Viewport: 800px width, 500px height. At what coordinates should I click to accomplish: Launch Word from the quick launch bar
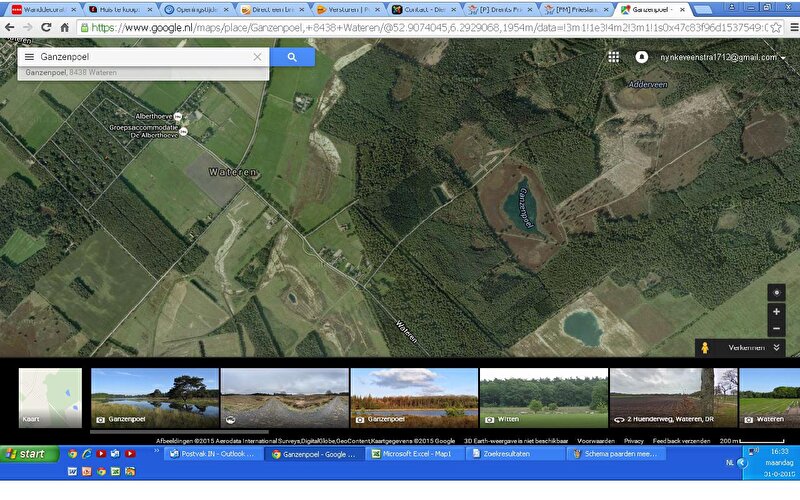pyautogui.click(x=72, y=471)
